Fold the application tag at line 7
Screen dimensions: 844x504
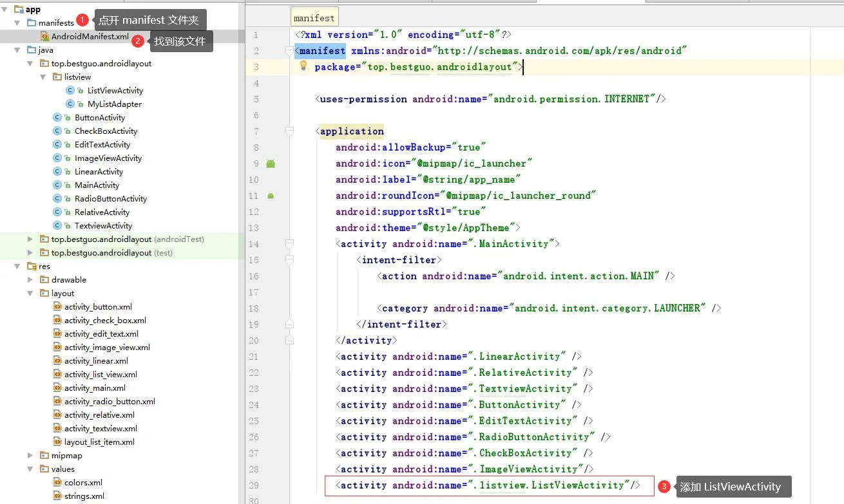[289, 131]
